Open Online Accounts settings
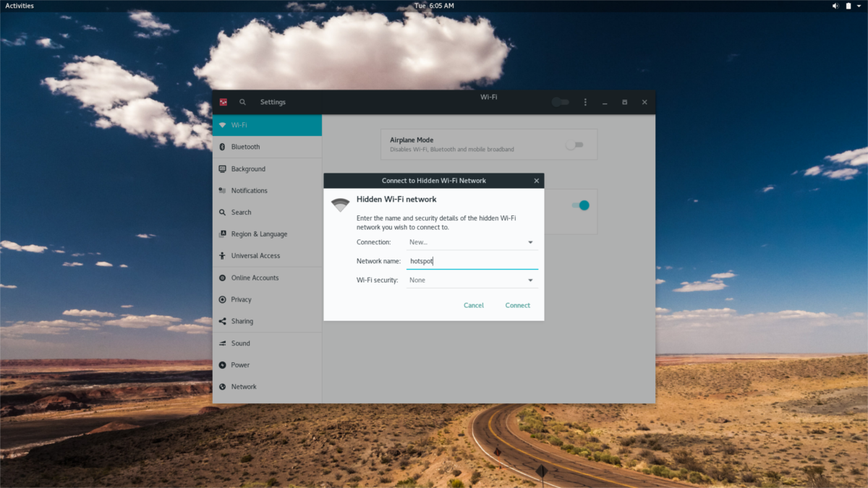868x488 pixels. click(x=267, y=278)
